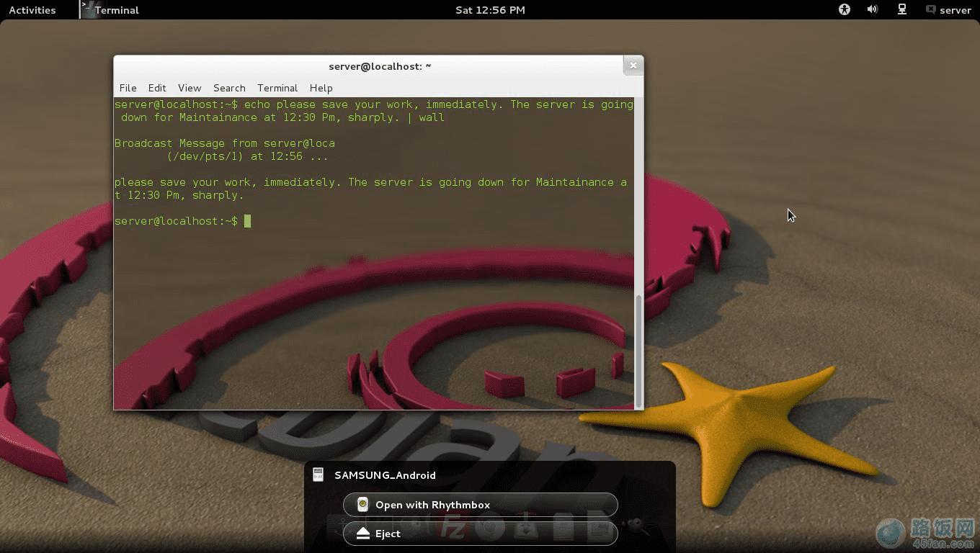The image size is (980, 553).
Task: Open the View menu in Terminal
Action: click(190, 88)
